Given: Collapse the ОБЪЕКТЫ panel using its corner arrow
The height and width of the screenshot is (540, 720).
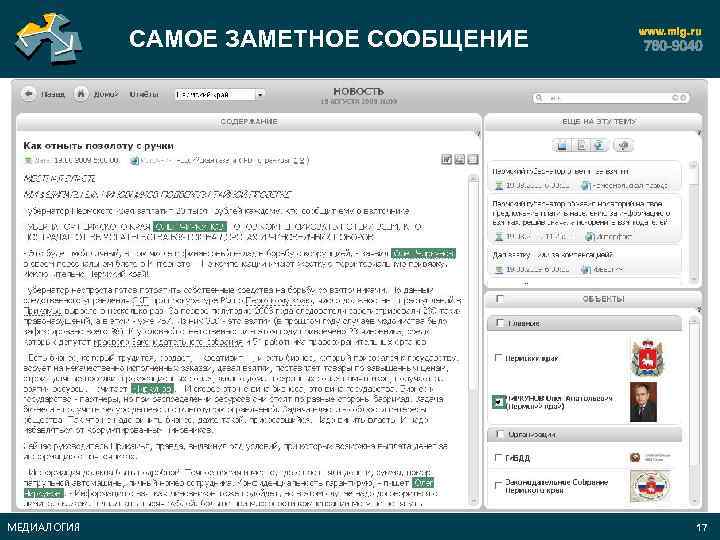Looking at the screenshot, I should [699, 310].
